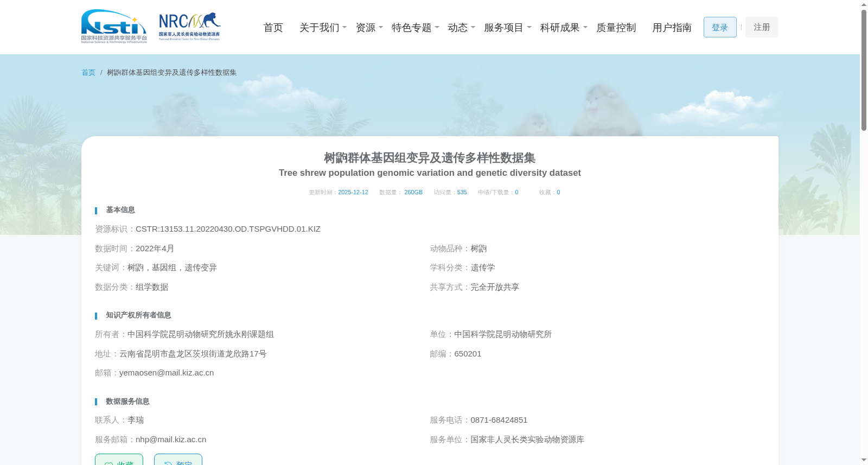
Task: Click the scrollbar up arrow
Action: [864, 4]
